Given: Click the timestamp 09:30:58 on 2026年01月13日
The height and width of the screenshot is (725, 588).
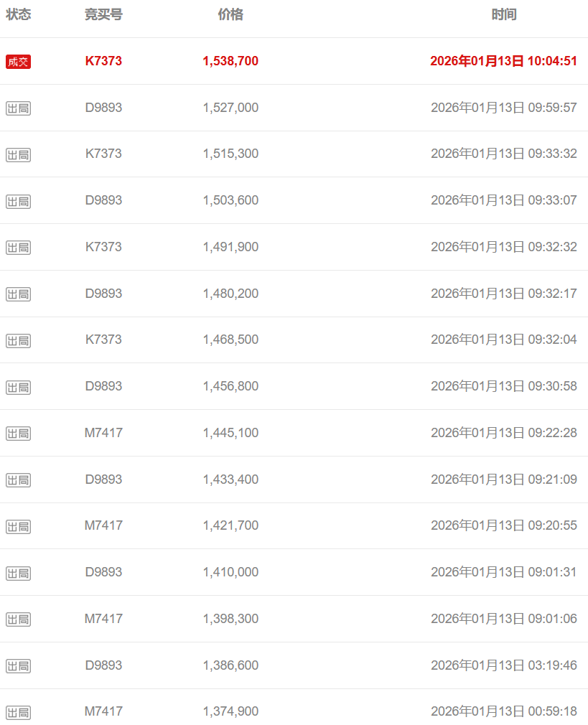Looking at the screenshot, I should pos(503,386).
